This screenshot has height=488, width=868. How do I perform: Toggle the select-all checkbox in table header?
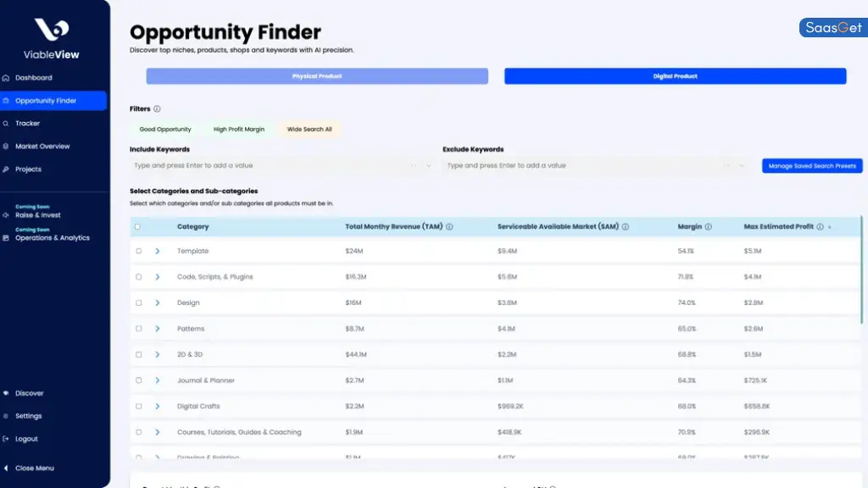tap(138, 227)
